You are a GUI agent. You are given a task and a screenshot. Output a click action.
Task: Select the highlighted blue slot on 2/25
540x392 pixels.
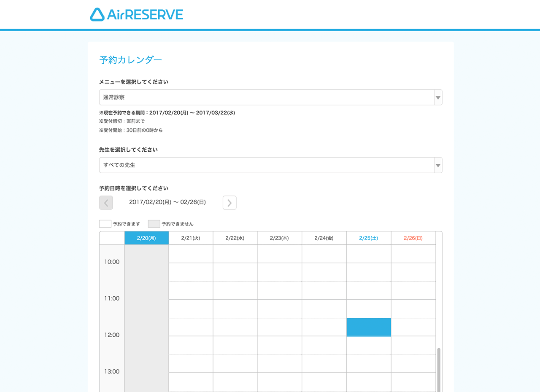[x=368, y=327]
